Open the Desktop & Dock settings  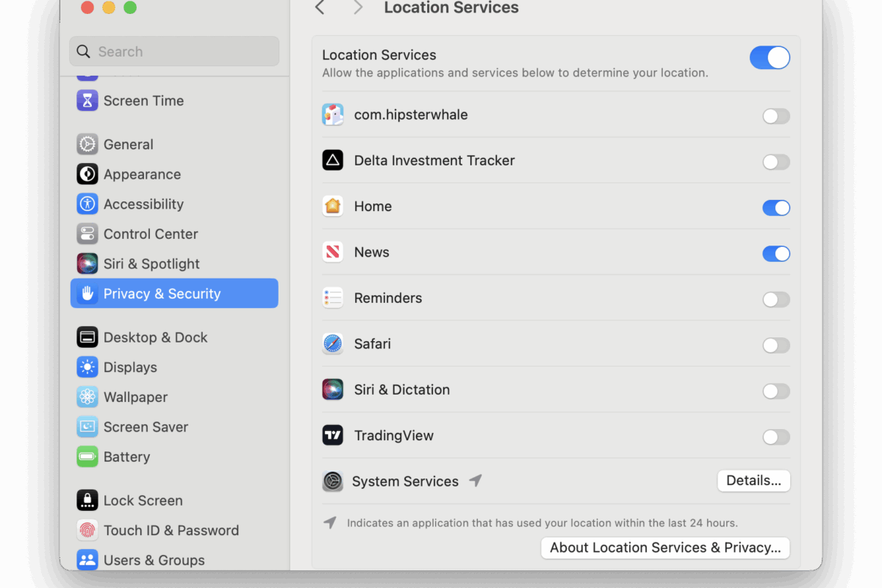click(155, 337)
